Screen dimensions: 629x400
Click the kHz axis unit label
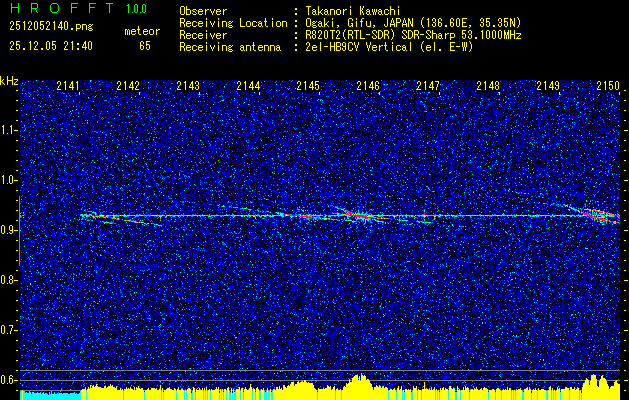[9, 81]
